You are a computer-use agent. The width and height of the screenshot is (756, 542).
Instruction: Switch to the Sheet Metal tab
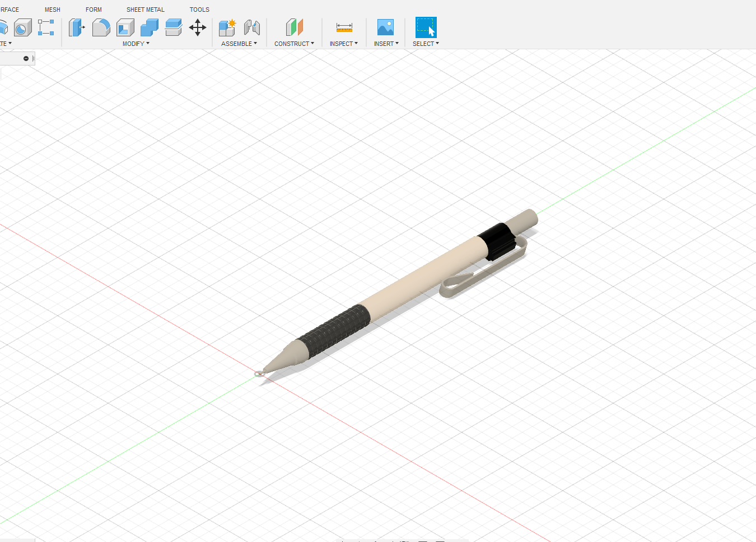point(145,9)
